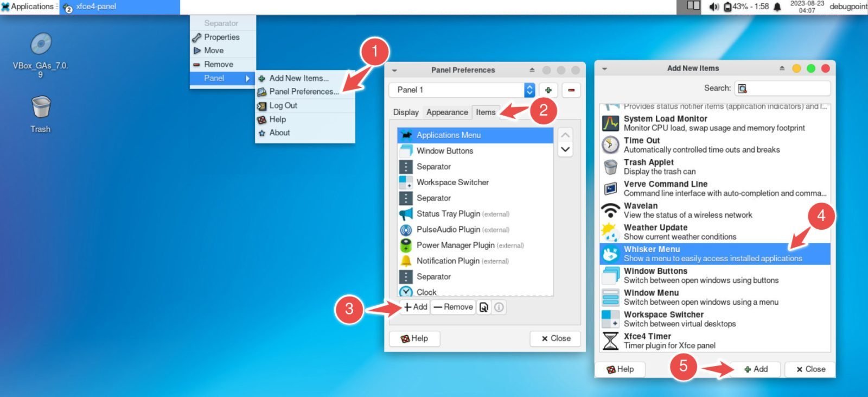The width and height of the screenshot is (868, 397).
Task: Select Window Buttons in Add New Items
Action: tap(715, 275)
